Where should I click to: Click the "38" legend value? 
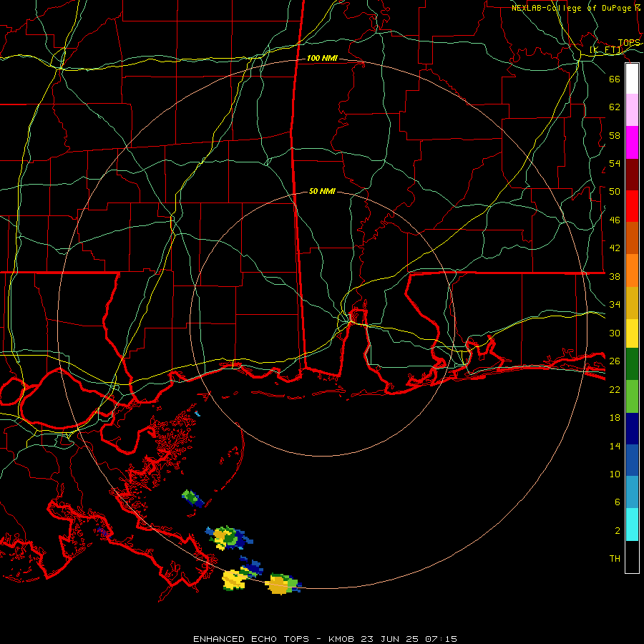click(x=615, y=277)
